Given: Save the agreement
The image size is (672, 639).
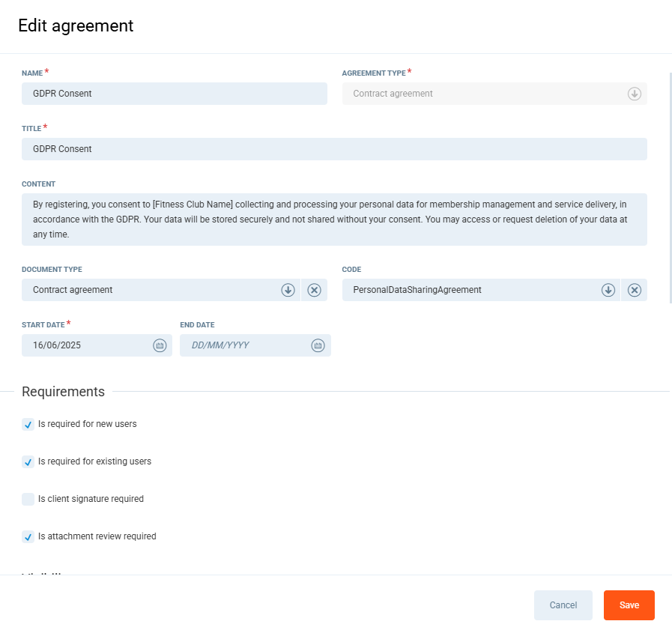Looking at the screenshot, I should tap(629, 605).
